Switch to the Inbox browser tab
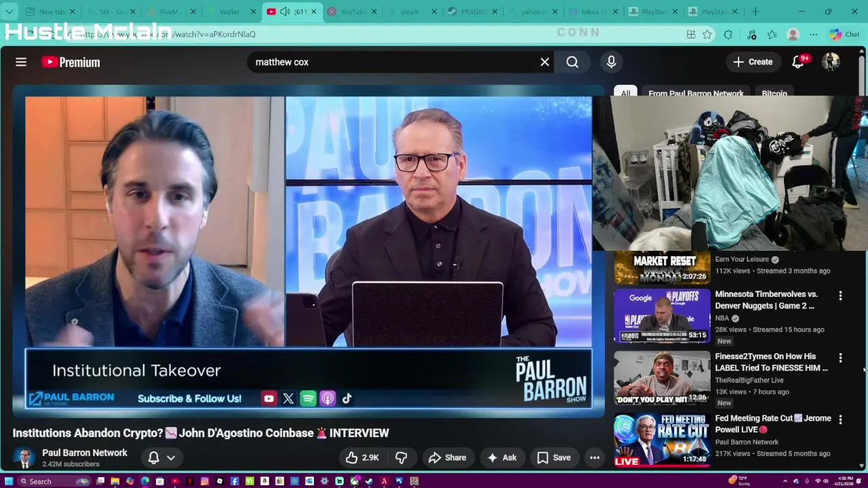The image size is (868, 488). pyautogui.click(x=592, y=12)
